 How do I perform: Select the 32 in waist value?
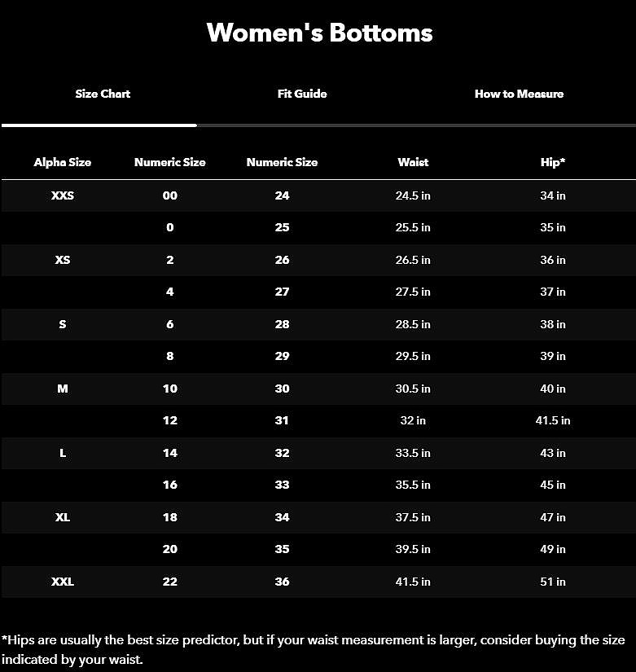(x=413, y=420)
